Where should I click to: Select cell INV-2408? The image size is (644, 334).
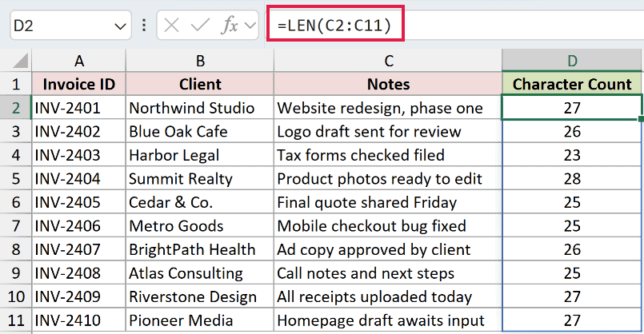pos(79,272)
